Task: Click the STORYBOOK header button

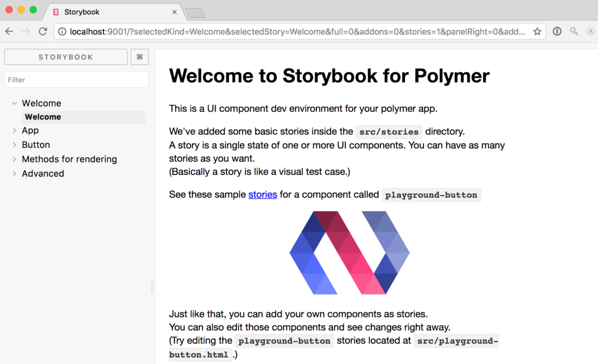Action: 66,57
